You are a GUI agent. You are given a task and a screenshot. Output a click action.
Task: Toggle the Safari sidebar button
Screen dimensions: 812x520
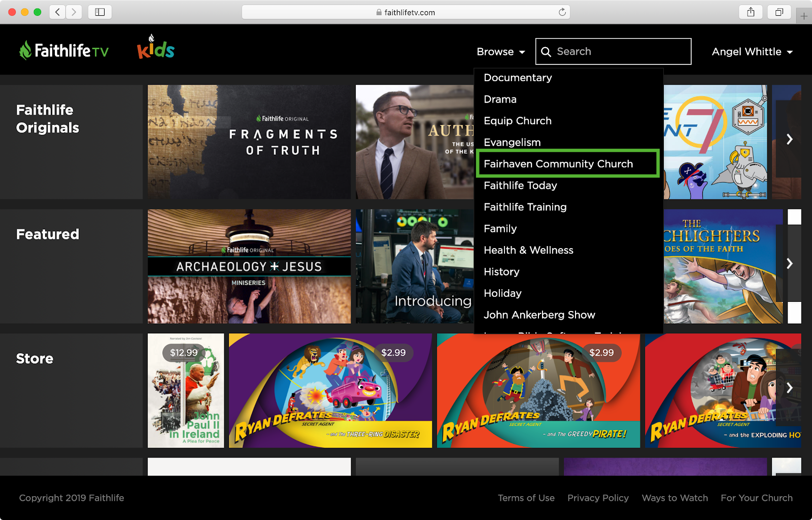click(100, 12)
